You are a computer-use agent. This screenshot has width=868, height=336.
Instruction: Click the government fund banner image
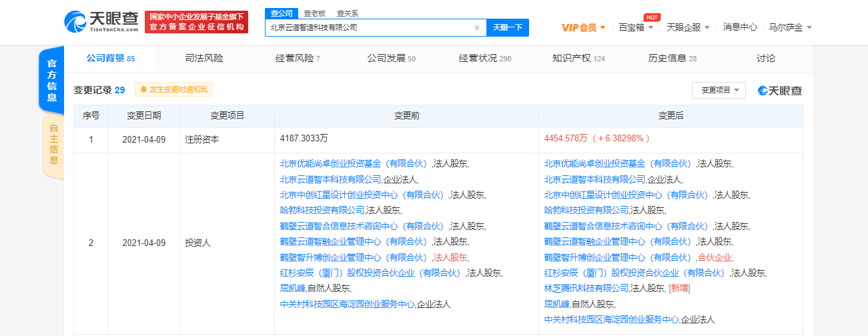coord(197,22)
